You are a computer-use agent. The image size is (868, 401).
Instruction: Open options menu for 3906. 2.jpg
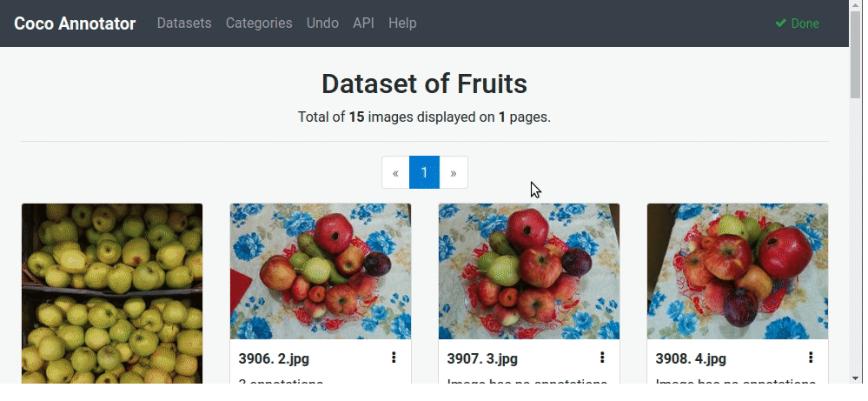click(394, 358)
